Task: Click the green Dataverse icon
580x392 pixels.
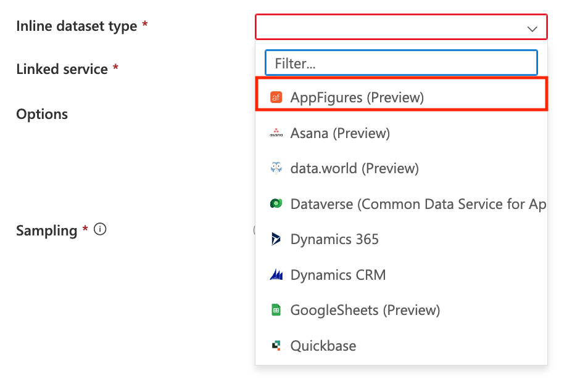Action: [276, 203]
